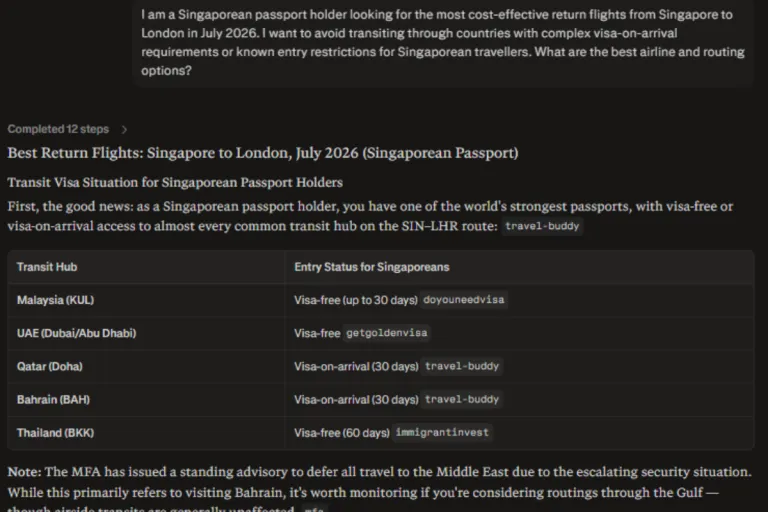Click travel-buddy citation in the Bahrain row
768x512 pixels.
coord(462,399)
